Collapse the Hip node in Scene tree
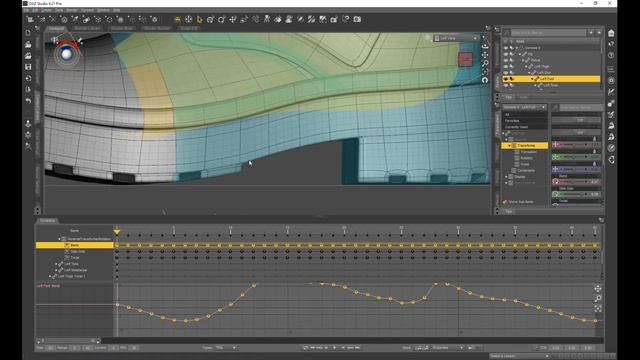 pos(520,54)
